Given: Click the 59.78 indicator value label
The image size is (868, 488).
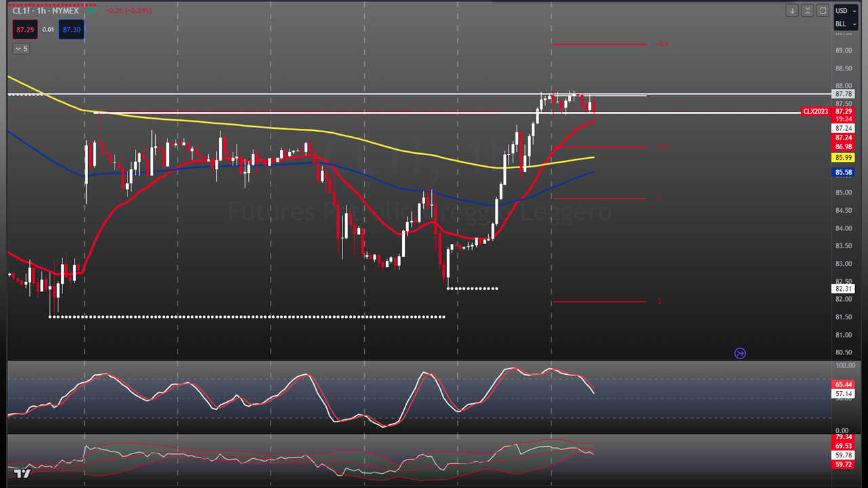Looking at the screenshot, I should [844, 455].
